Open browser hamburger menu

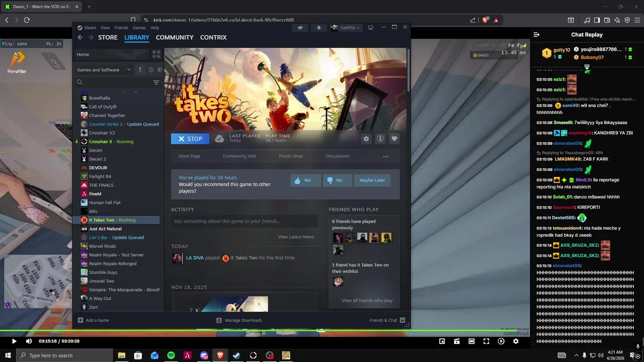637,20
